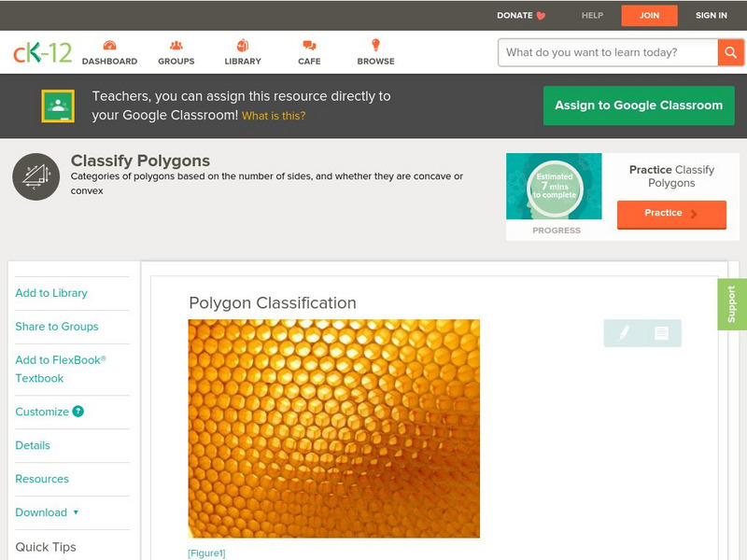This screenshot has height=560, width=747.
Task: Click the honeycomb figure image
Action: (x=334, y=428)
